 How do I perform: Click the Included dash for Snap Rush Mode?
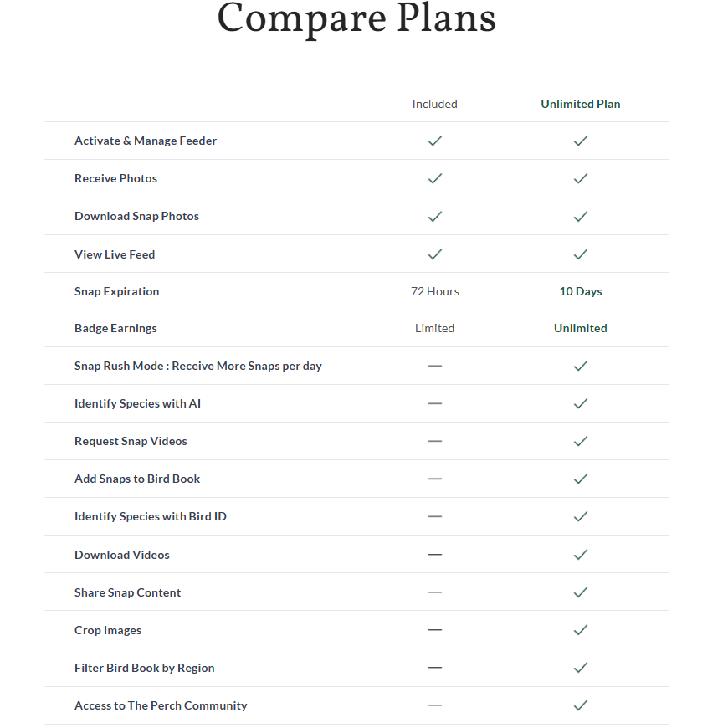[x=434, y=366]
